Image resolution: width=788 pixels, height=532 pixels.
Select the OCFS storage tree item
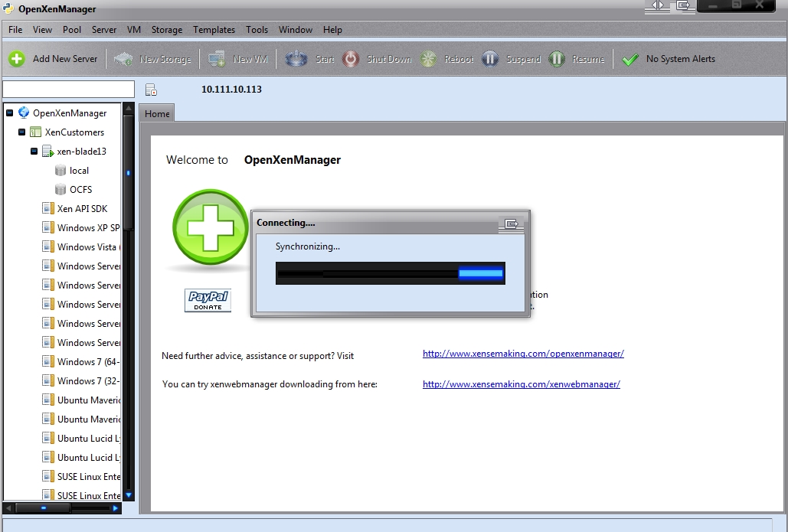coord(80,190)
